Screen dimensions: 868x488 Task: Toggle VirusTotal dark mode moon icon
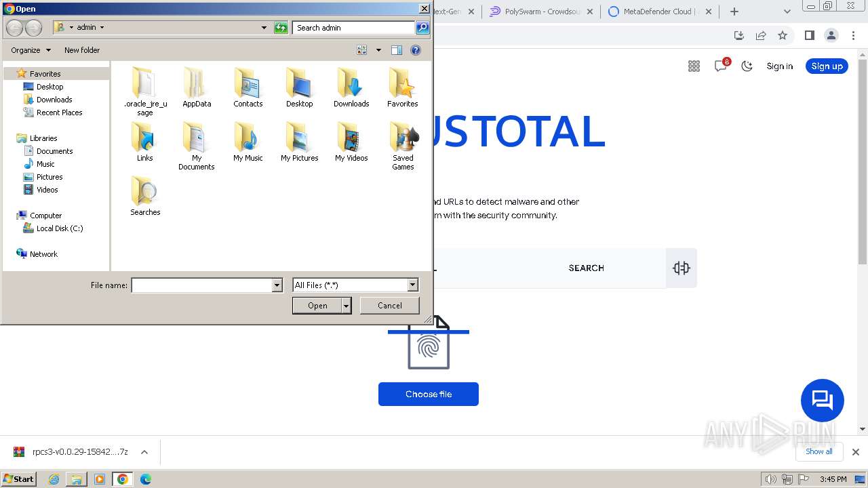click(x=747, y=66)
